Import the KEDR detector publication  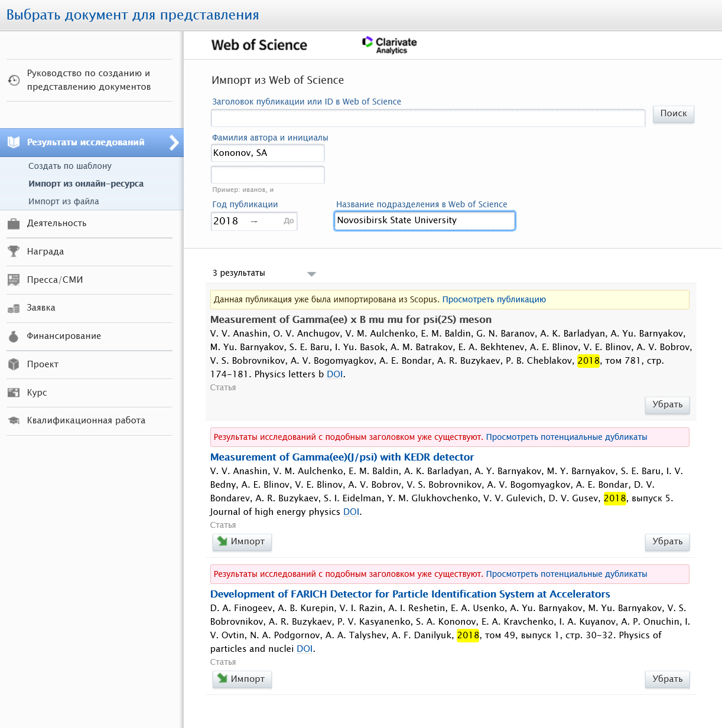pos(242,541)
